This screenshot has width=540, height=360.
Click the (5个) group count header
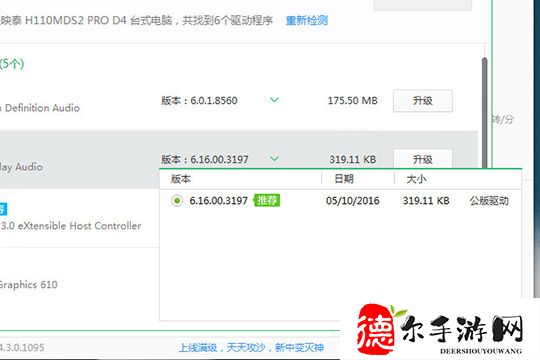tap(12, 64)
